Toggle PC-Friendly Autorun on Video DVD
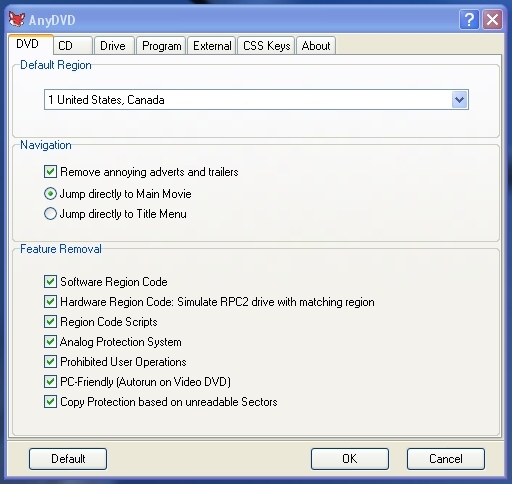512x484 pixels. point(50,382)
